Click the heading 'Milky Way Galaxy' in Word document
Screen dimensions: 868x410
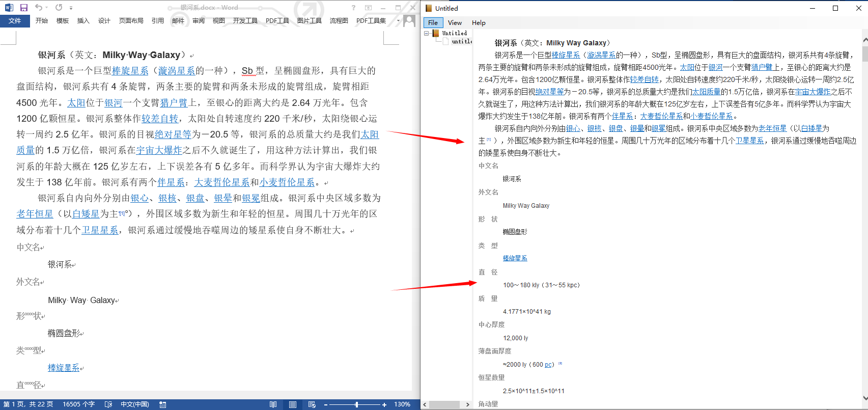142,55
